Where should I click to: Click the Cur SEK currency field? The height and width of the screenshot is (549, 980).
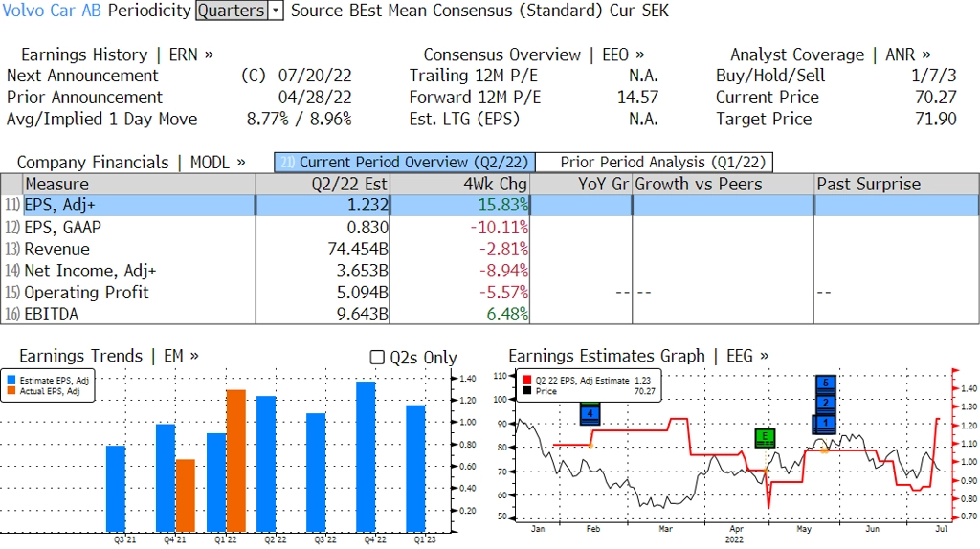638,11
